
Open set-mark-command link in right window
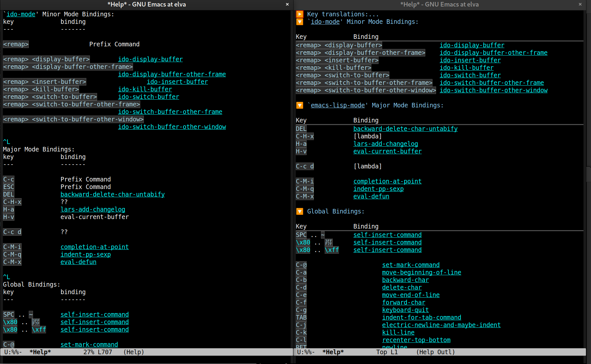click(x=411, y=265)
